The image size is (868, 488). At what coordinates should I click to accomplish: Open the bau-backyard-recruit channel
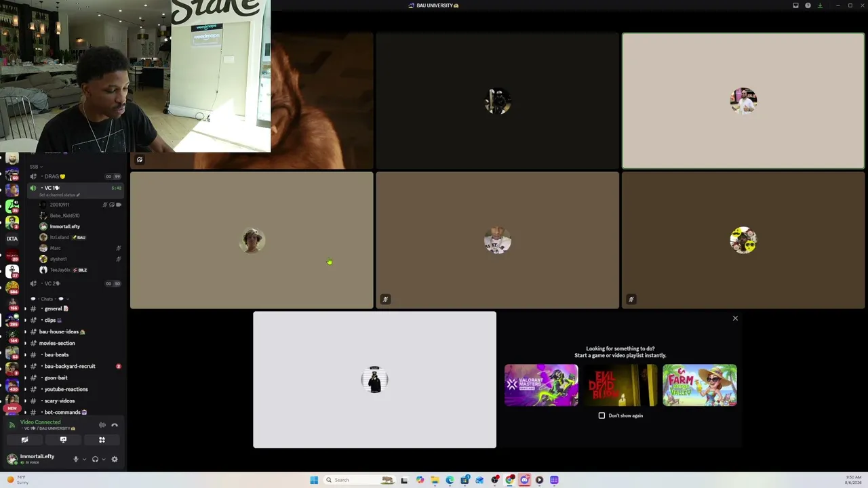tap(75, 366)
